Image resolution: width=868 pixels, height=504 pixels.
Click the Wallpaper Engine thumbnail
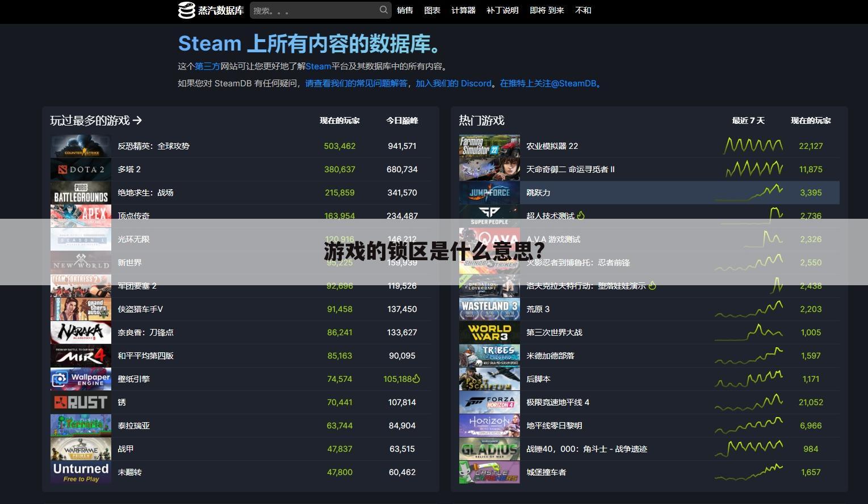click(x=81, y=379)
